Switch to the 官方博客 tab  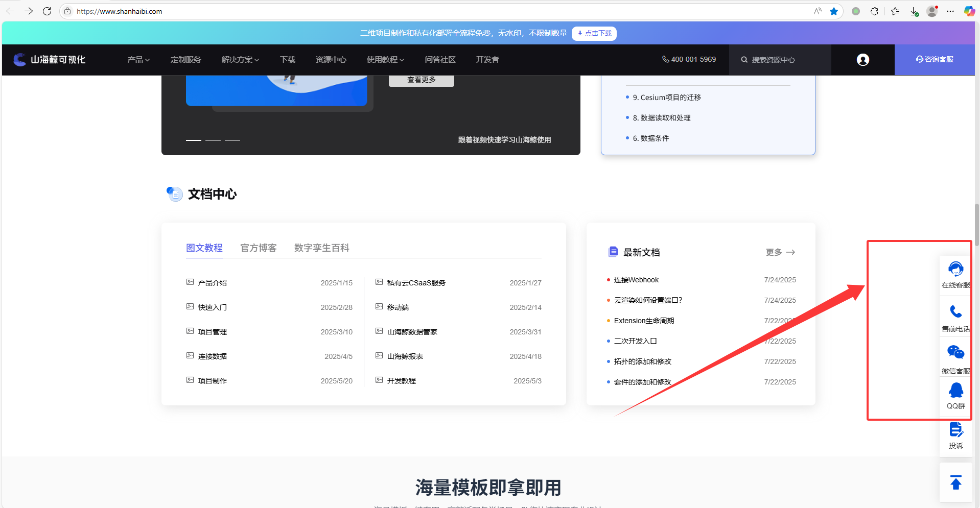[259, 248]
